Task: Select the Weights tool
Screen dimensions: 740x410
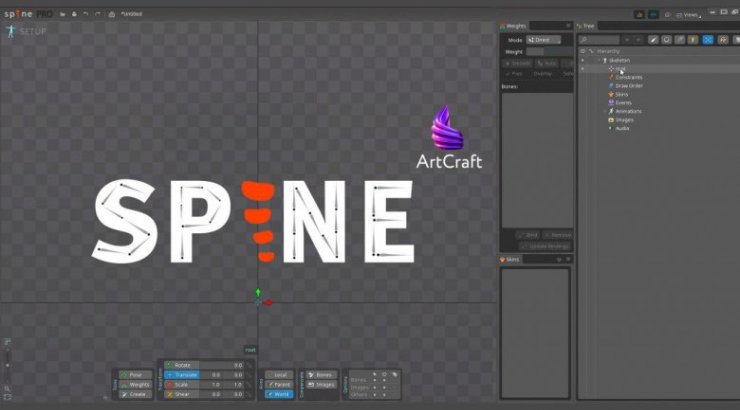Action: [135, 385]
